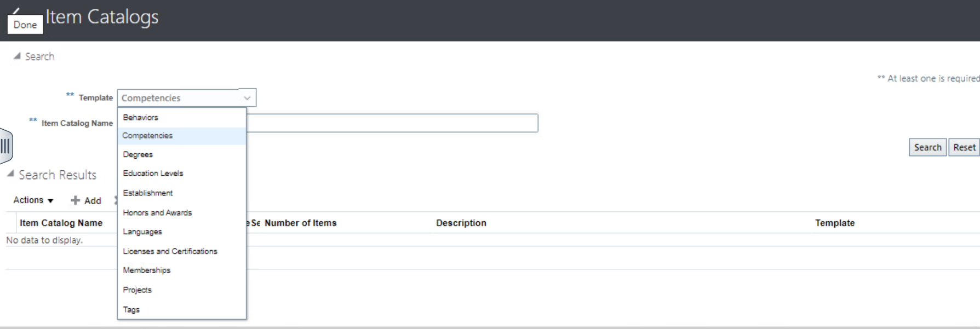Click the Template column header
The image size is (980, 329).
(x=835, y=223)
